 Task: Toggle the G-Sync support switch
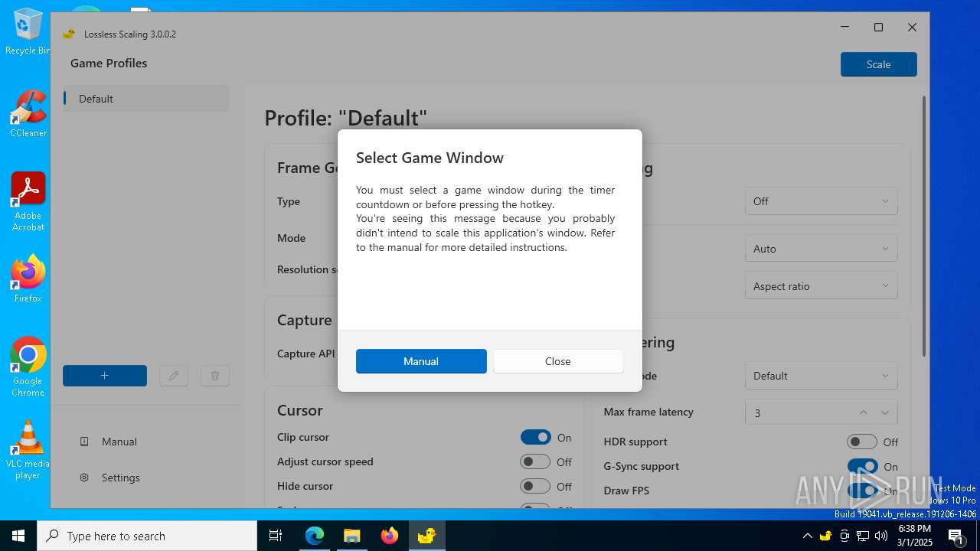pos(862,466)
